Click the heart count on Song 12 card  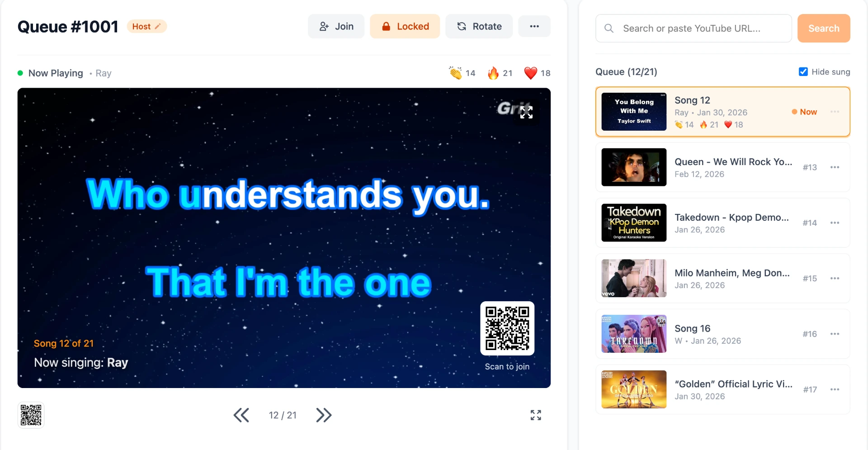pyautogui.click(x=734, y=124)
